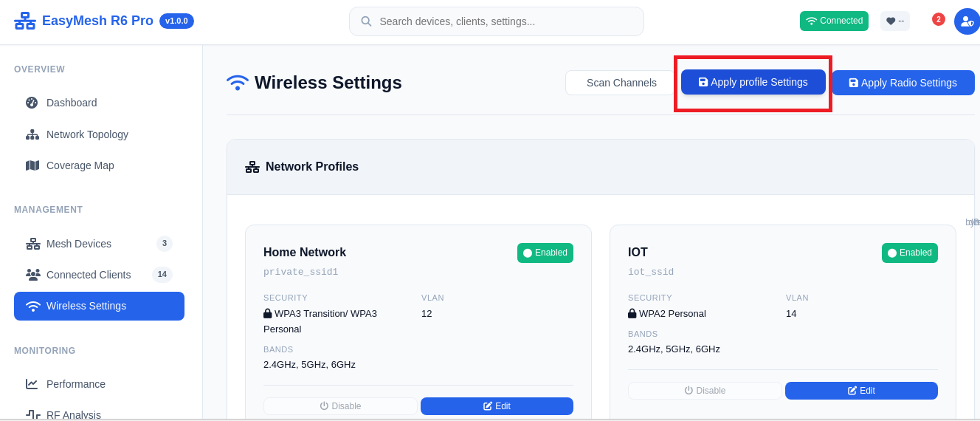The width and height of the screenshot is (980, 421).
Task: Focus the Search devices, clients, settings field
Action: pyautogui.click(x=497, y=21)
